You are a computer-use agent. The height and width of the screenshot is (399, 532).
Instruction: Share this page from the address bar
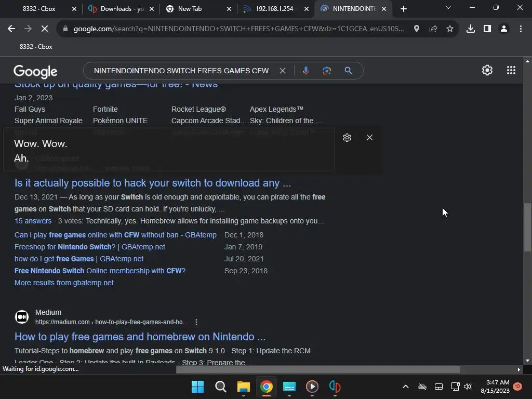433,29
